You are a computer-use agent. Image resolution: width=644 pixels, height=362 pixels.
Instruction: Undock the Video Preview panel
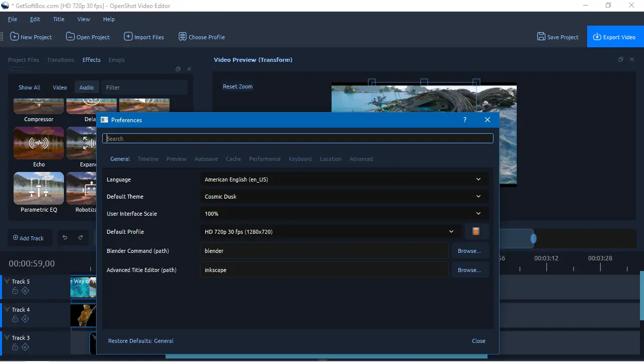click(621, 59)
